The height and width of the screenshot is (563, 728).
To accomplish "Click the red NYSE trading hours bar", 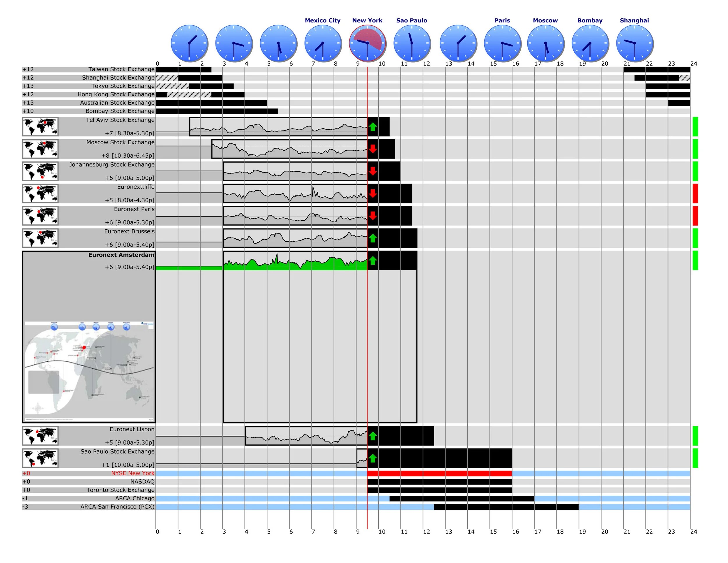I will tap(439, 473).
